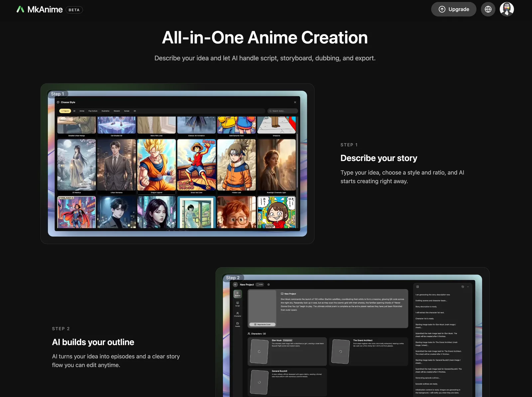532x397 pixels.
Task: Click the back arrow beside New Project
Action: pyautogui.click(x=235, y=285)
